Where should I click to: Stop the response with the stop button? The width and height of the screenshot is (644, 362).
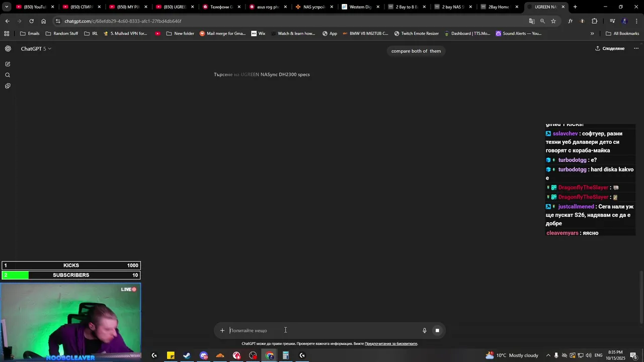pyautogui.click(x=437, y=330)
